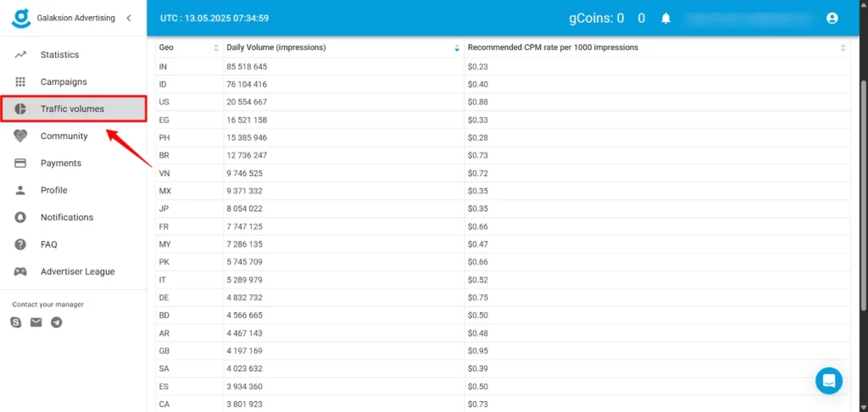
Task: Click the bell icon in top header
Action: [x=666, y=18]
